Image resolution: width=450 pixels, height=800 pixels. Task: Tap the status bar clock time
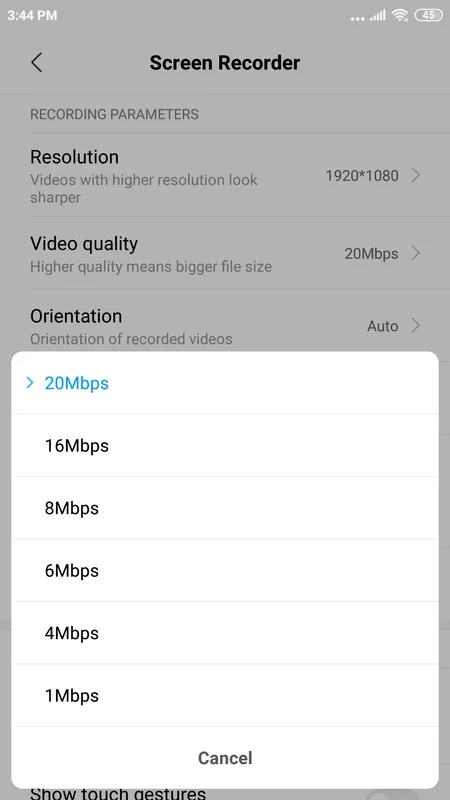click(32, 15)
